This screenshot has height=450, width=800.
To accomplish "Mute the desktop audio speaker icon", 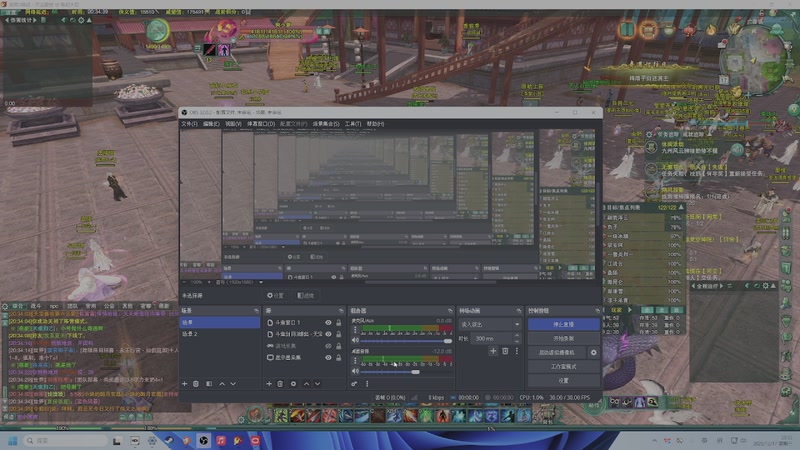I will 355,371.
